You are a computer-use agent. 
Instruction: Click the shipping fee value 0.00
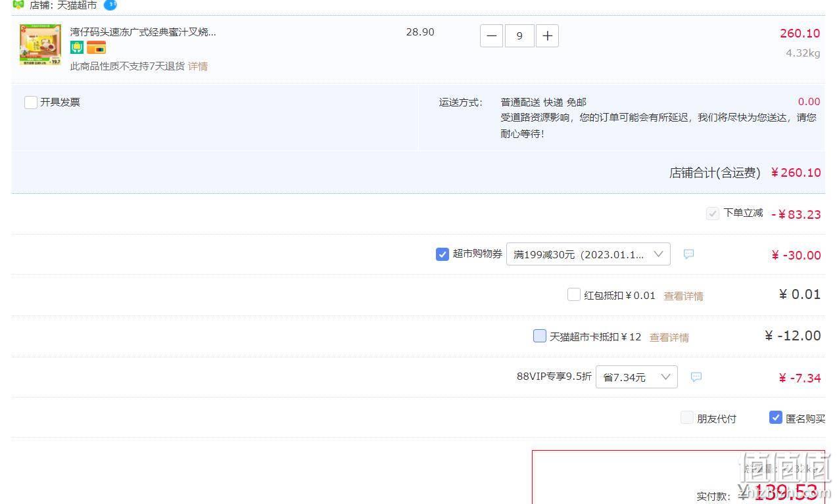point(809,102)
